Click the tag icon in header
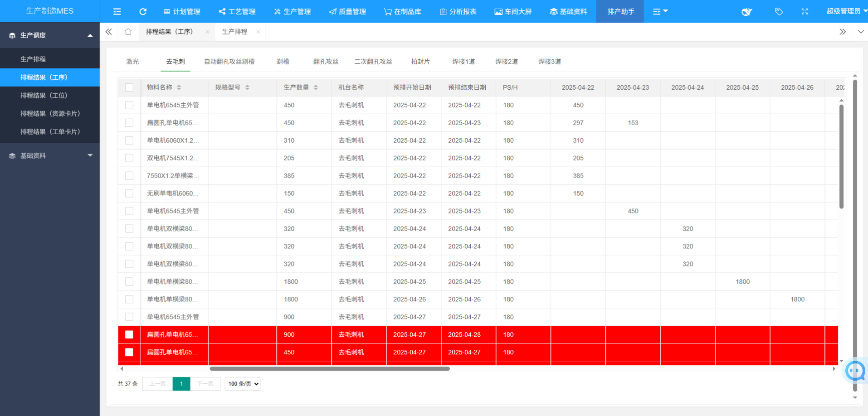 (779, 11)
